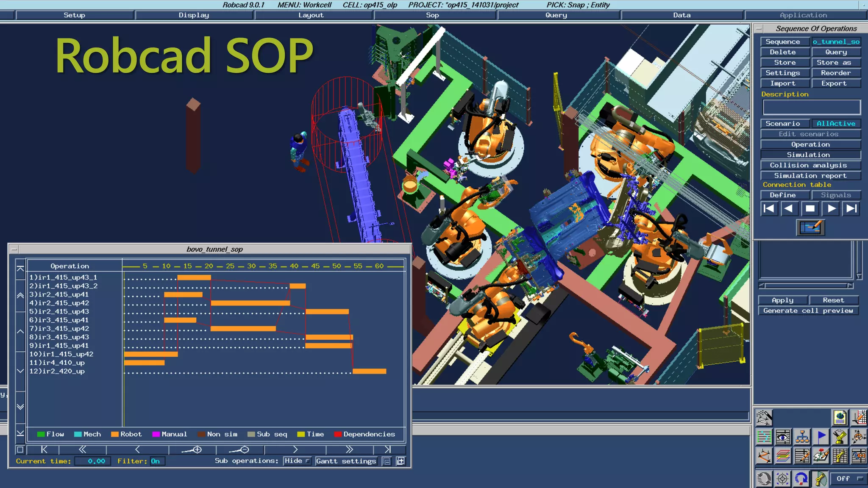868x488 pixels.
Task: Click the Apply button
Action: pyautogui.click(x=782, y=300)
